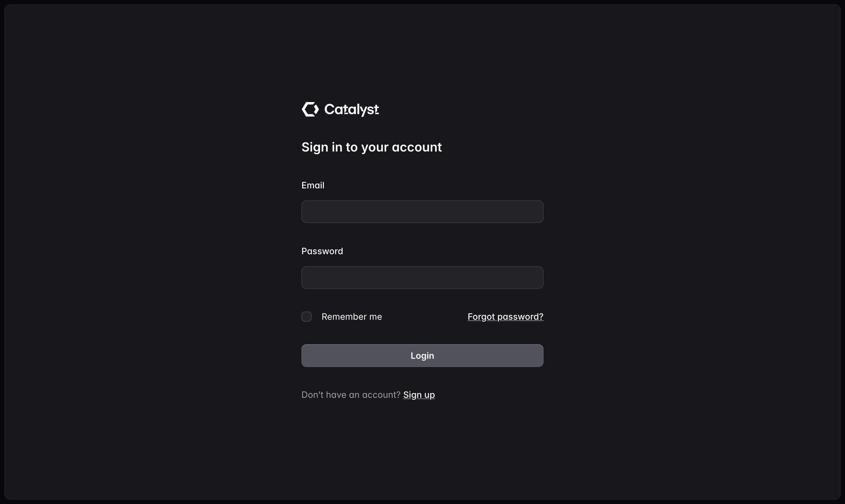
Task: Click the Don't have an account text
Action: (351, 394)
